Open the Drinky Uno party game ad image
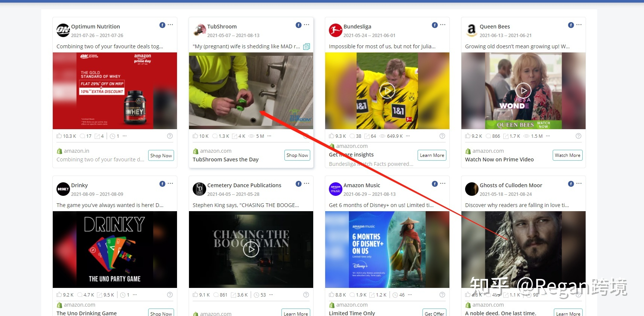Image resolution: width=644 pixels, height=316 pixels. coord(115,249)
